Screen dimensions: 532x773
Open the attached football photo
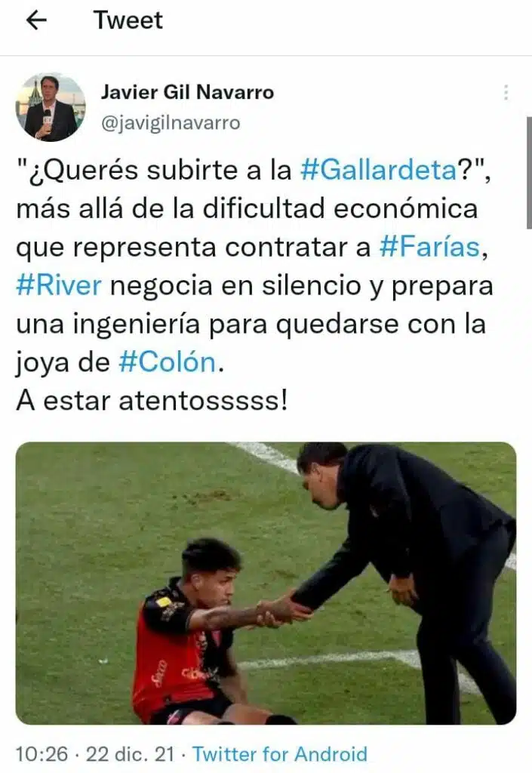266,584
